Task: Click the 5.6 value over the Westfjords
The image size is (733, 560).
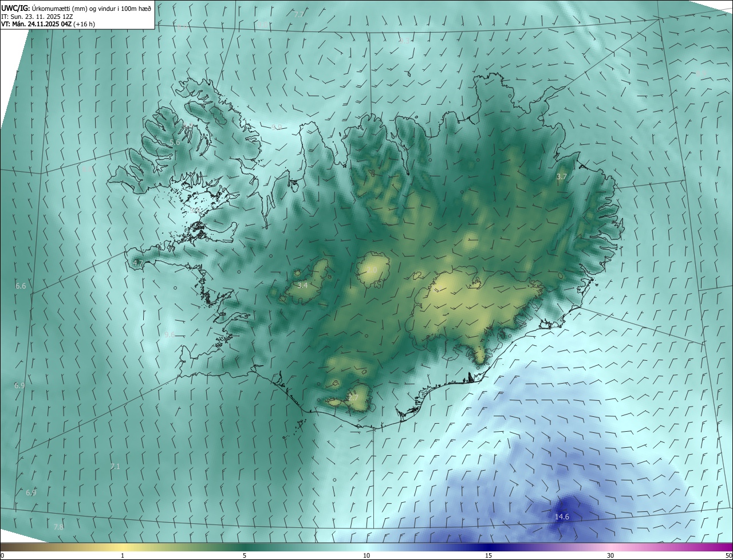Action: [x=175, y=142]
